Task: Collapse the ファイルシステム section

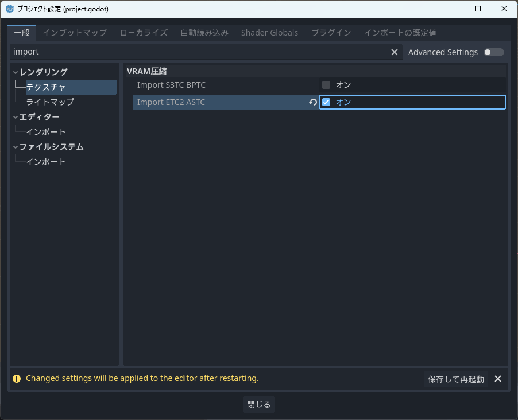Action: 16,147
